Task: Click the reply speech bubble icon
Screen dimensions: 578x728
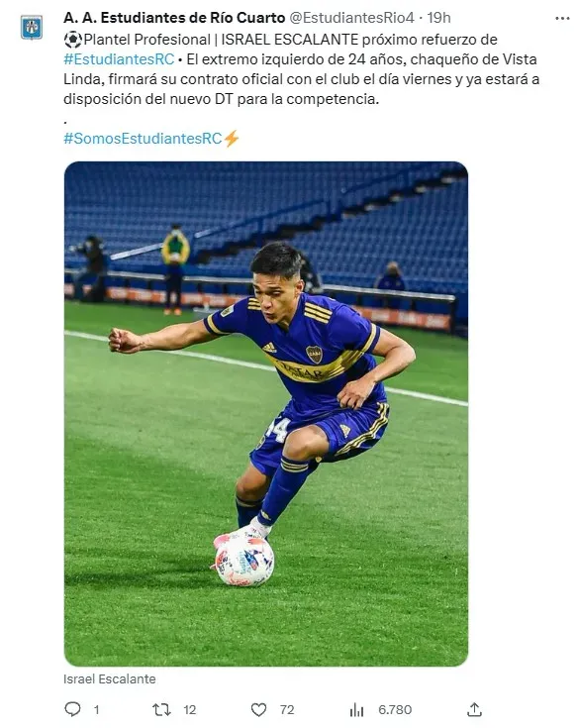Action: (72, 709)
